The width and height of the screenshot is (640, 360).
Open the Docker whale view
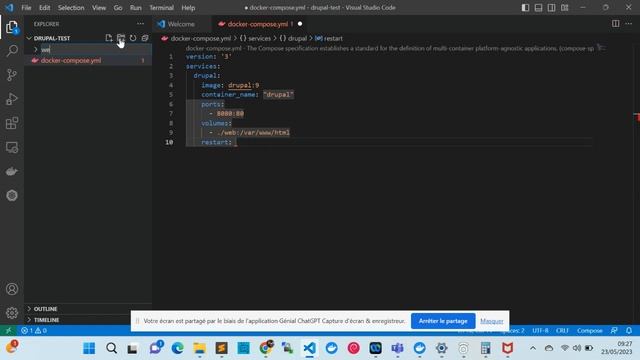pos(12,171)
